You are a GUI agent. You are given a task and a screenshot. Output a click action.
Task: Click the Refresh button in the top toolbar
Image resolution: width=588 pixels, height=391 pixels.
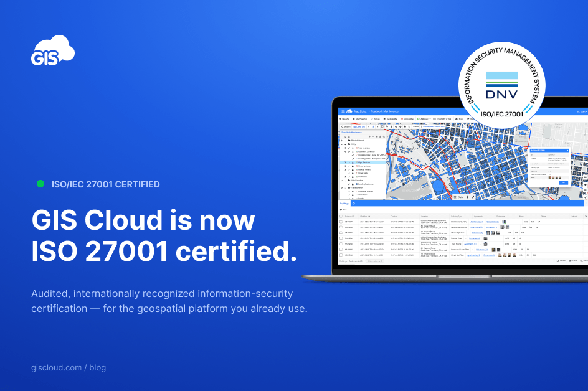[x=376, y=119]
